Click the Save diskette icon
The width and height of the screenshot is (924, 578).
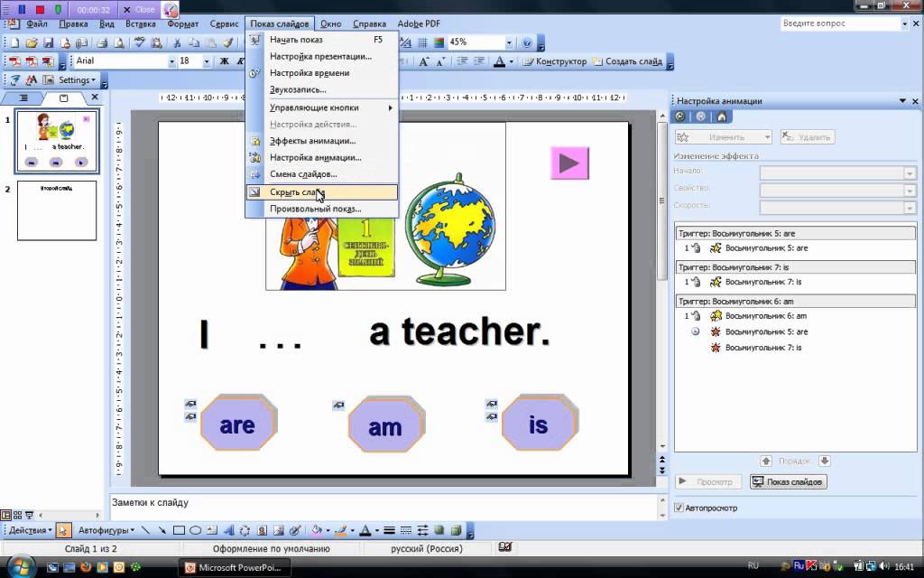[x=49, y=42]
